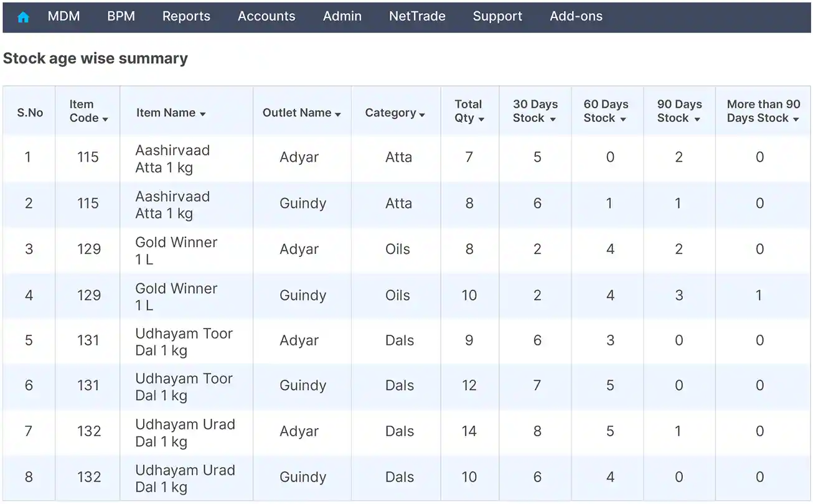Select the Admin menu item
The height and width of the screenshot is (504, 813).
(x=342, y=16)
